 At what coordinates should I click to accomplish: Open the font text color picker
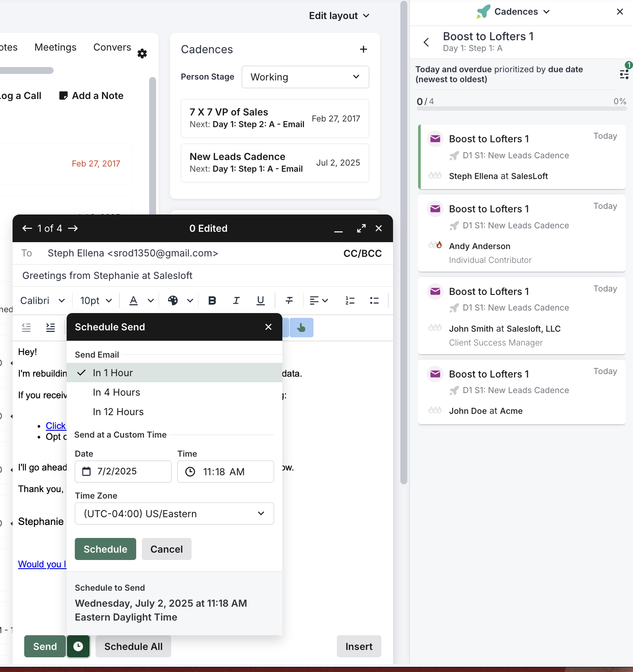[x=141, y=301]
